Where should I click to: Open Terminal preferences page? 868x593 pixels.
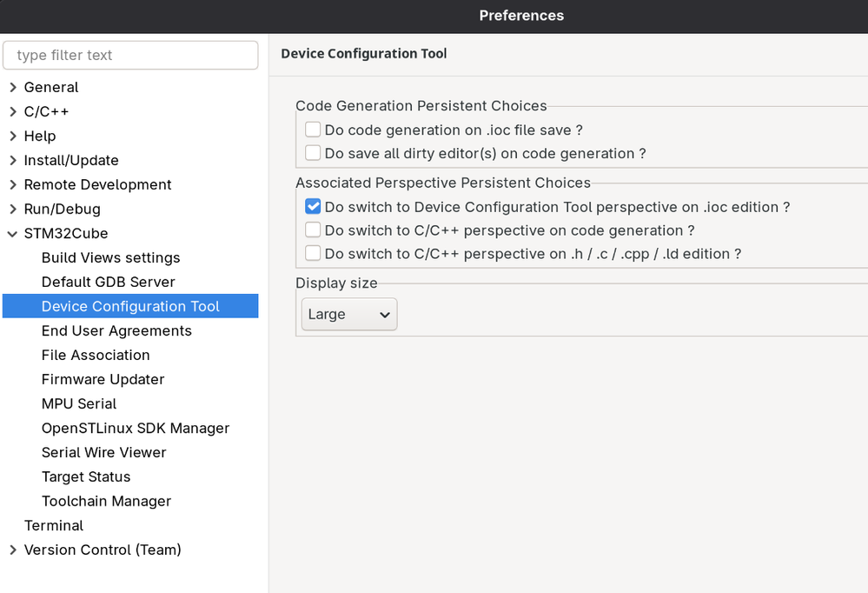point(54,525)
